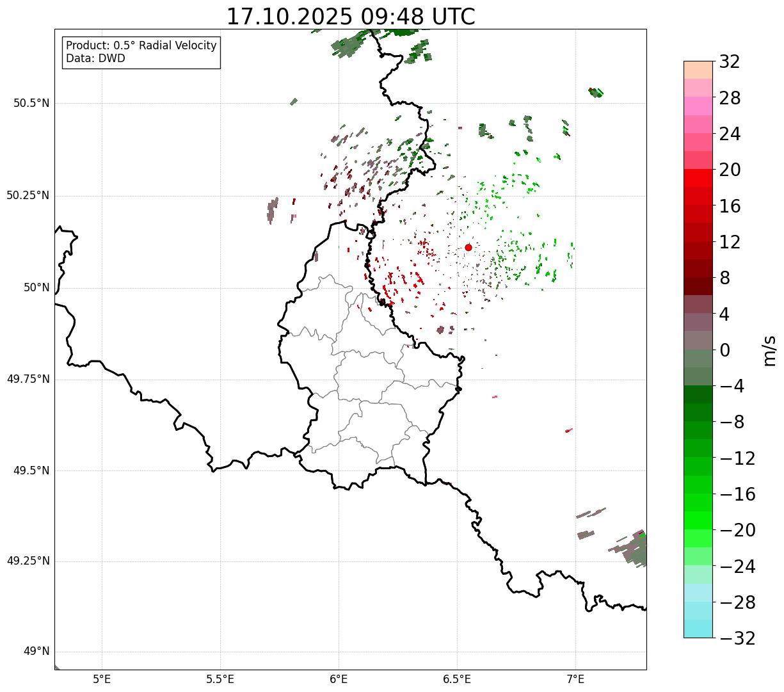Image resolution: width=784 pixels, height=692 pixels.
Task: Click the m/s colorbar unit label
Action: point(769,350)
